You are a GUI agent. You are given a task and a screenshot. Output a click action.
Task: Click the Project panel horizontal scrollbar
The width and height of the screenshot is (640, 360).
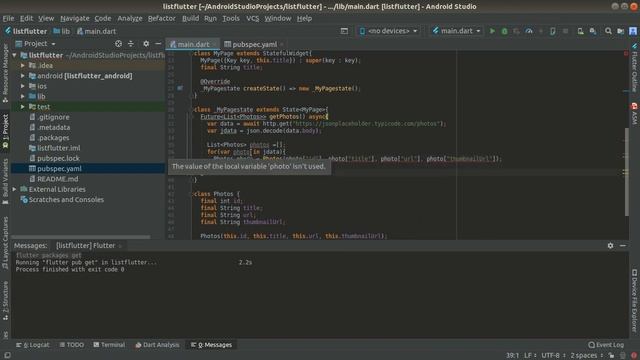81,237
